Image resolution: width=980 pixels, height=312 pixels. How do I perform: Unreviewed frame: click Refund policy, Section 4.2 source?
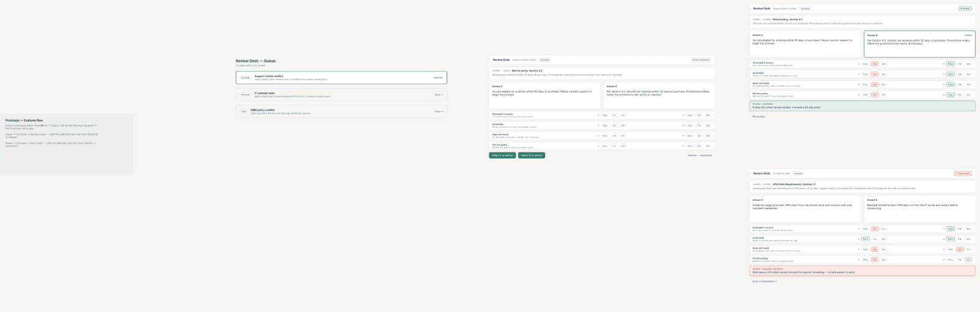(527, 70)
